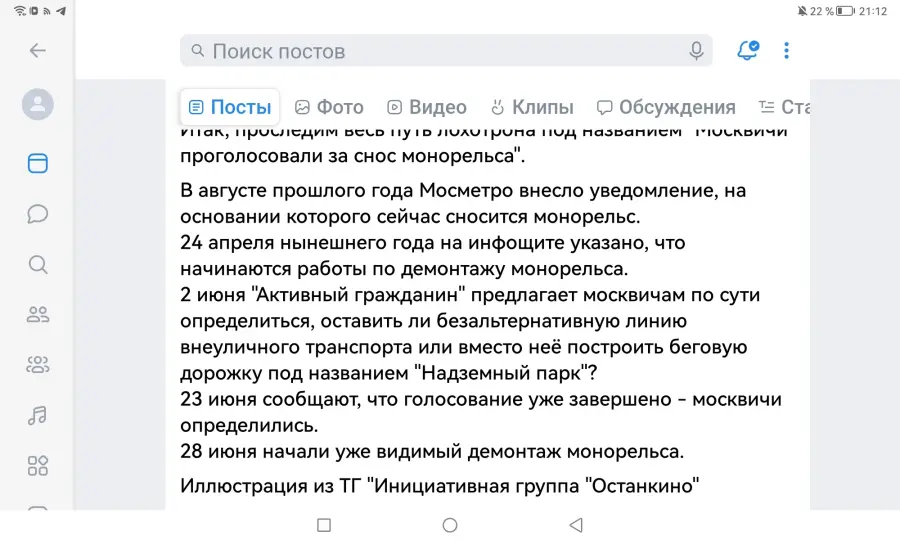Select the Посты tab
This screenshot has width=900, height=540.
coord(230,107)
